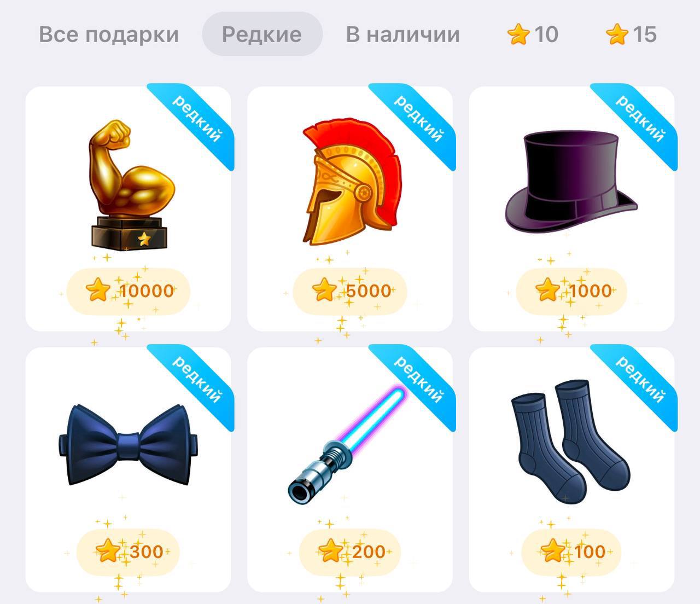Filter gifts by 15 stars
700x604 pixels.
pyautogui.click(x=631, y=34)
